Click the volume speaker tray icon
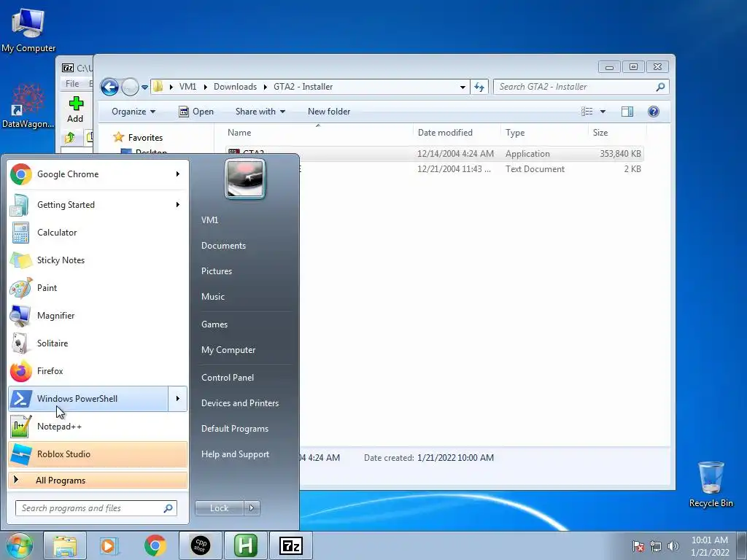747x560 pixels. coord(673,546)
